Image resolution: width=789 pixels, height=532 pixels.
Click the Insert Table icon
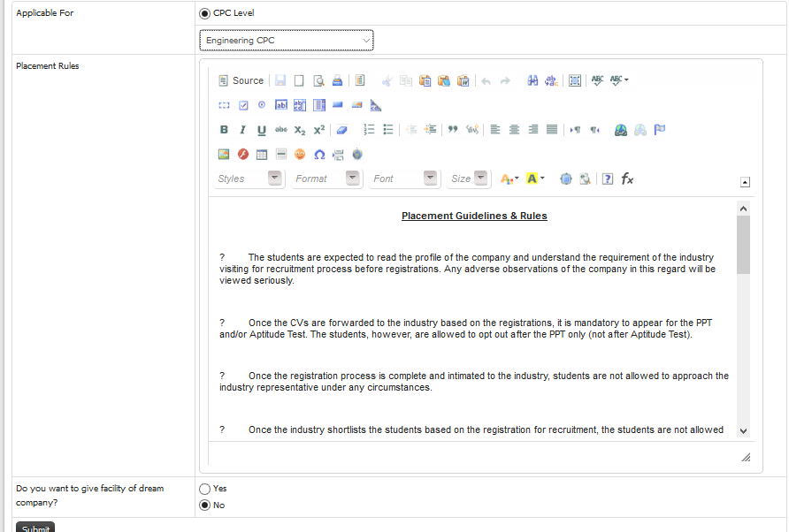tap(262, 155)
